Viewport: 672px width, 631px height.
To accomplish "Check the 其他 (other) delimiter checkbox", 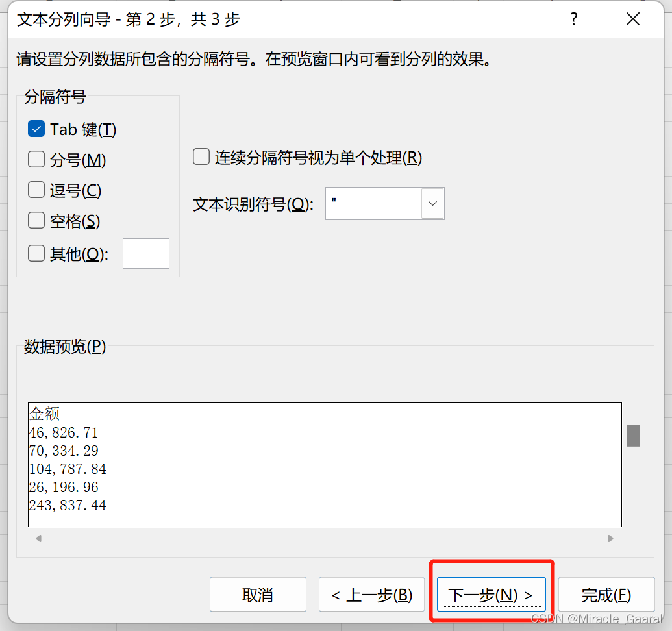I will click(x=36, y=253).
